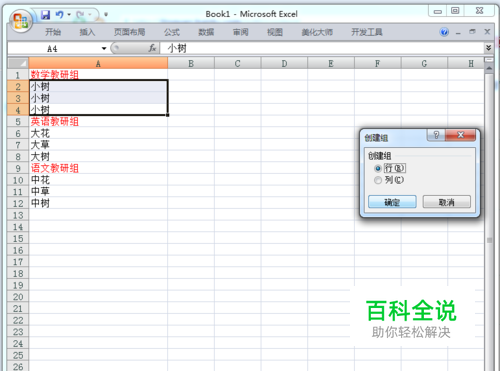Screen dimensions: 500x371
Task: Switch to 页面布局 tab
Action: 130,32
